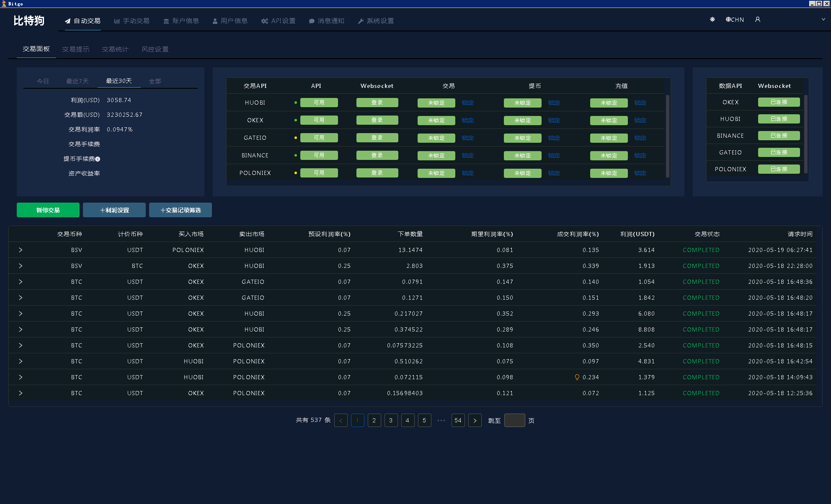
Task: Open the +交易记录筛选 button
Action: 181,210
